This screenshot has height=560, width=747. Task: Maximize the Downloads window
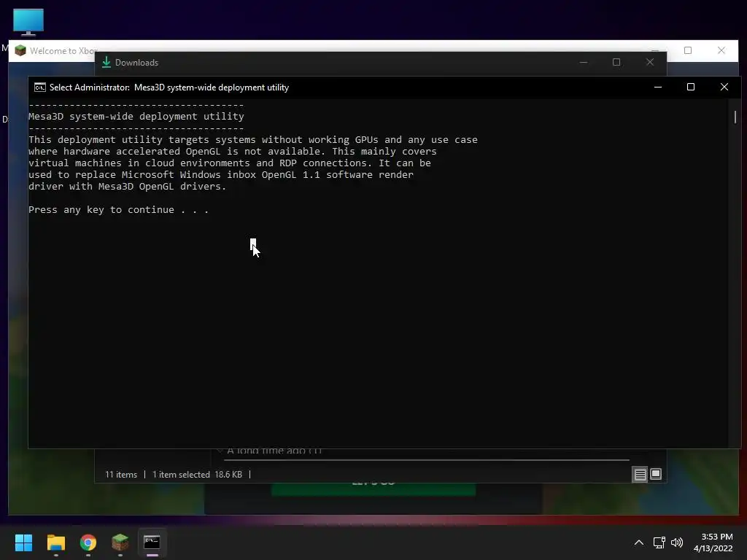click(x=616, y=63)
